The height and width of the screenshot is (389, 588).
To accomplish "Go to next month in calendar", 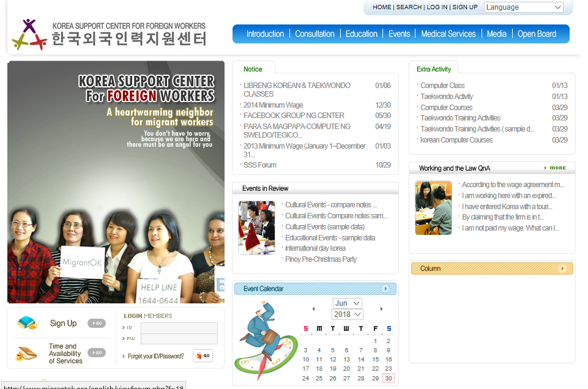I will coord(381,309).
